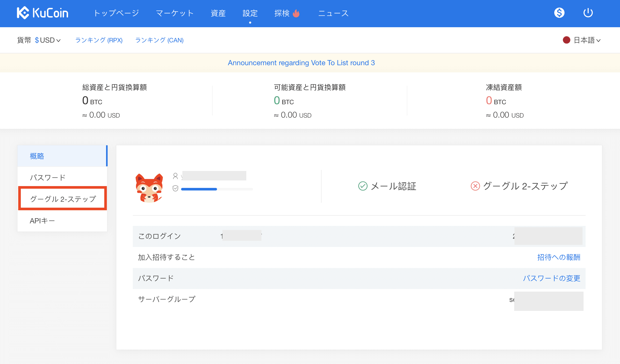Open the Vote To List announcement

pos(301,63)
